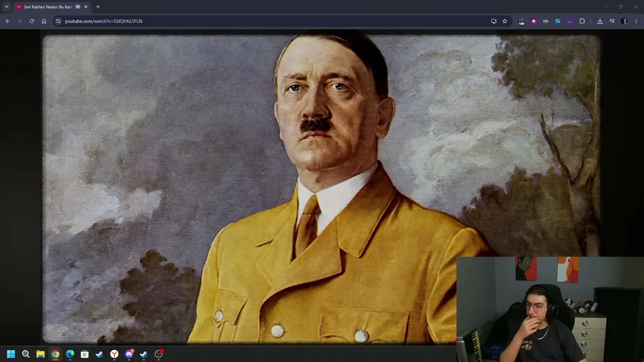Open the second Steam taskbar icon

click(x=143, y=354)
